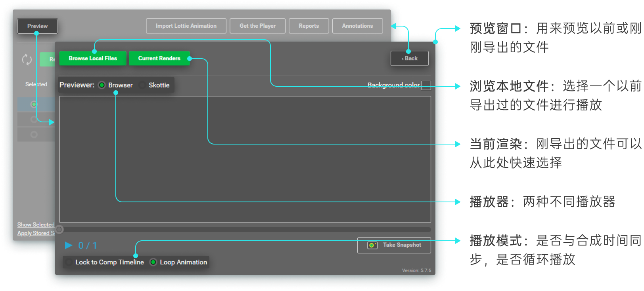The height and width of the screenshot is (291, 644).
Task: Click the preview timeline slider handle
Action: (x=59, y=229)
